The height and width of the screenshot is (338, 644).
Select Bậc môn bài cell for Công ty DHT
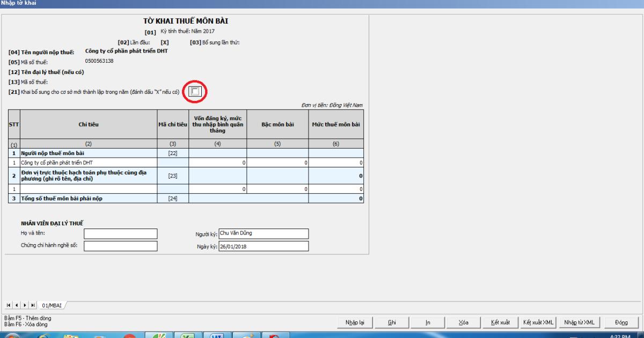[277, 162]
